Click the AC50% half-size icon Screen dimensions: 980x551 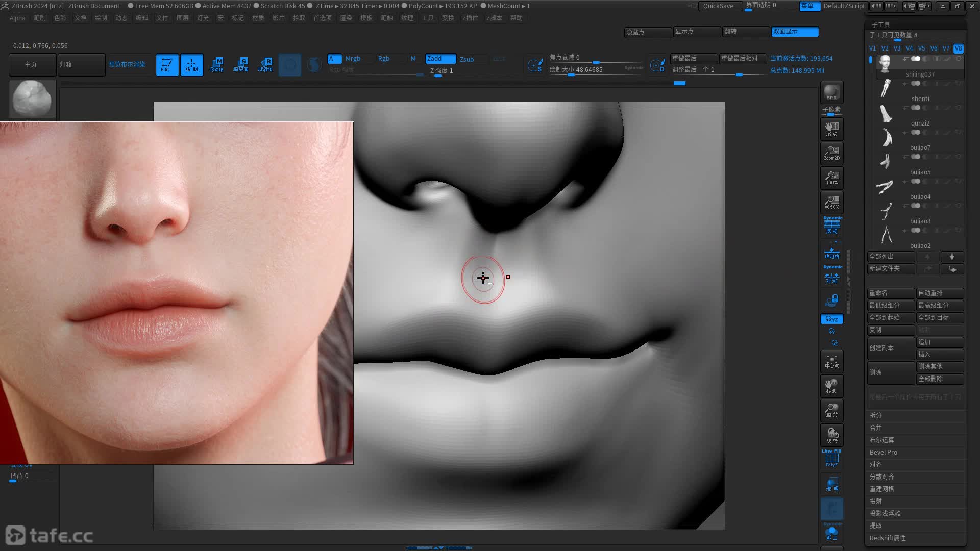click(x=831, y=203)
